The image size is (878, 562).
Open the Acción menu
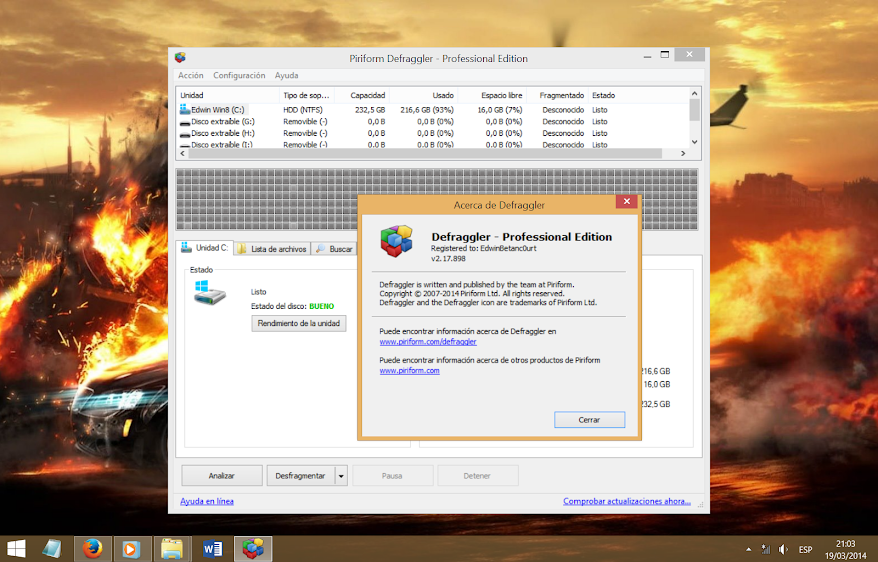(x=190, y=75)
